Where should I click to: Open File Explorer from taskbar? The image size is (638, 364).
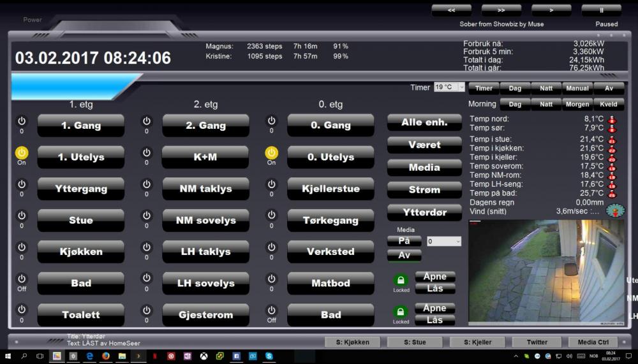click(122, 356)
